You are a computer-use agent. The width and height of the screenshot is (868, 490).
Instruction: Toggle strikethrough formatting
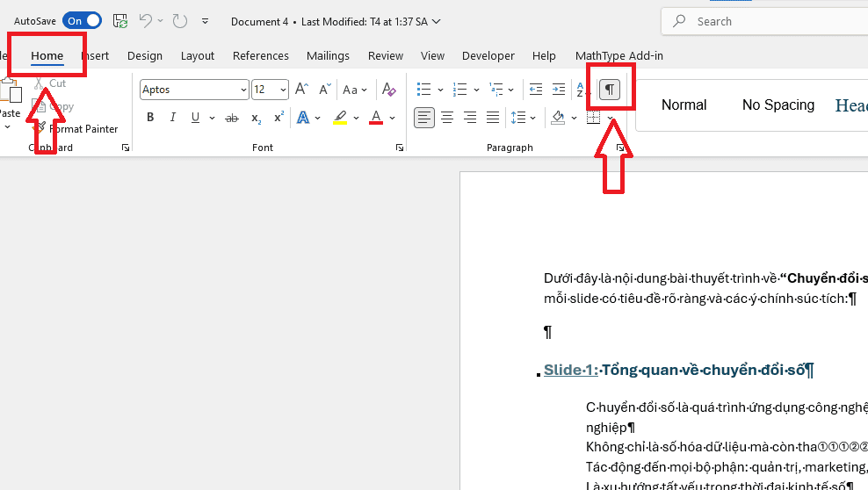click(232, 118)
